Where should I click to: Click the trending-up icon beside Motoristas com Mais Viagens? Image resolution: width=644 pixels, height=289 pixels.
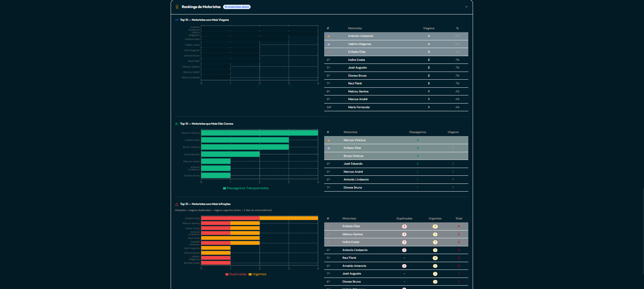(x=177, y=20)
